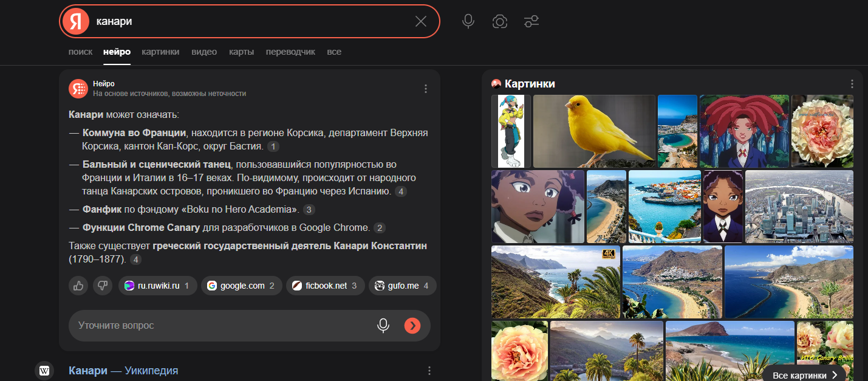Select the нейро tab
The width and height of the screenshot is (868, 381).
pos(117,52)
